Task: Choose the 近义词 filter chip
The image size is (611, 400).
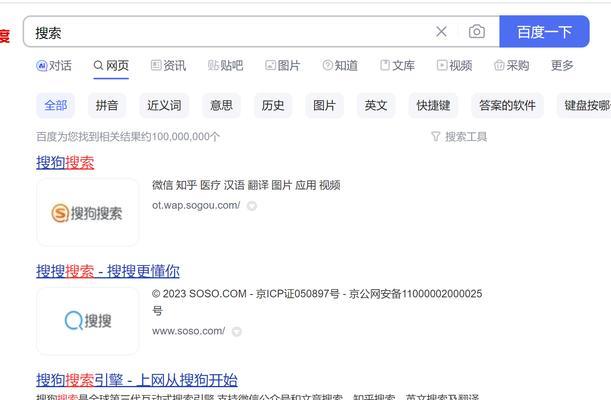Action: click(164, 105)
